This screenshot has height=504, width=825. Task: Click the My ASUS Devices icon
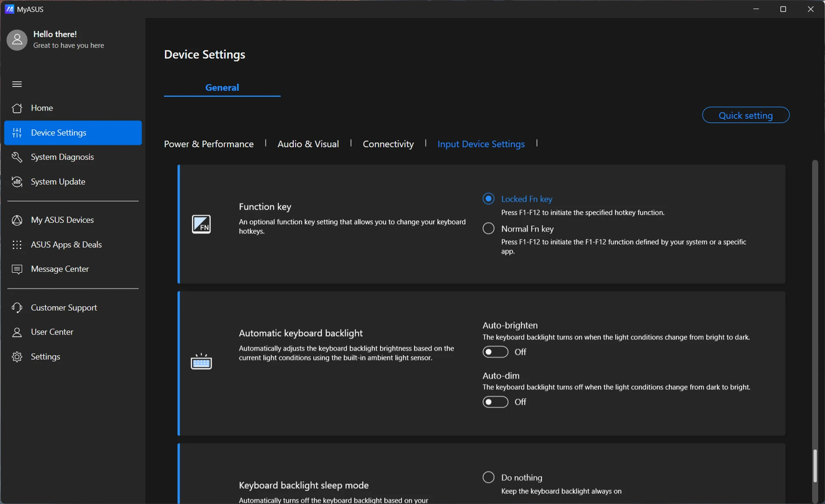point(17,220)
